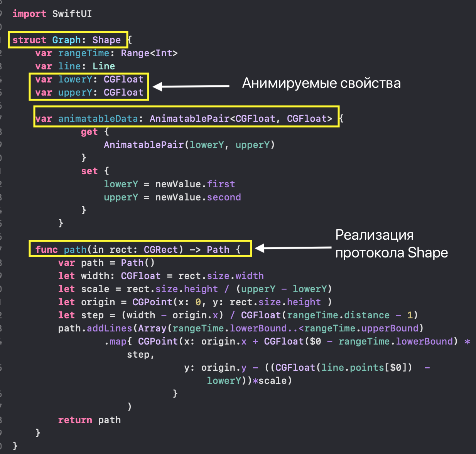Viewport: 476px width, 454px height.
Task: Click the AnimatablePair(lowerY, upperY) expression
Action: [x=189, y=145]
